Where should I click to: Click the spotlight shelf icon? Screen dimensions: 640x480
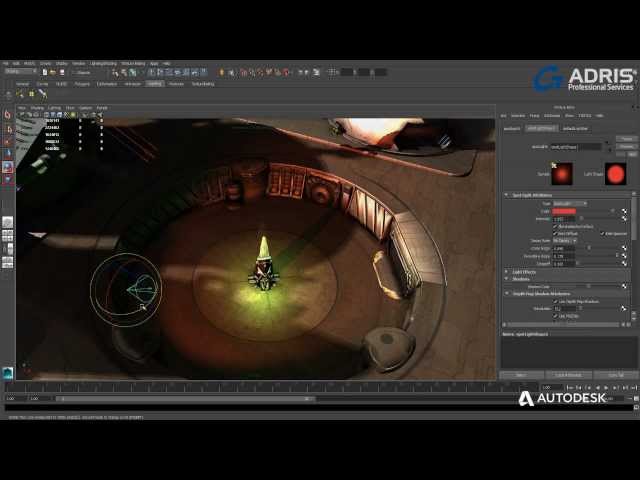click(x=43, y=94)
